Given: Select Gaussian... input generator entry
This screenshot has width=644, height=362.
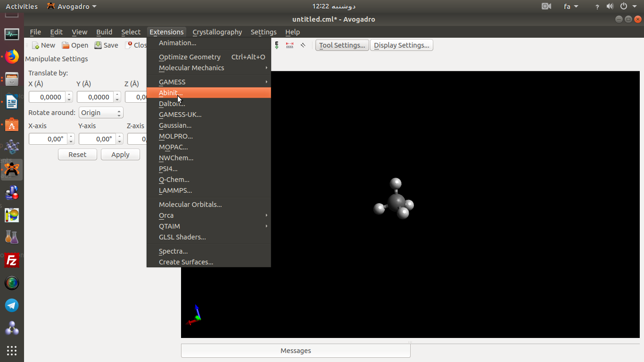Looking at the screenshot, I should (209, 125).
